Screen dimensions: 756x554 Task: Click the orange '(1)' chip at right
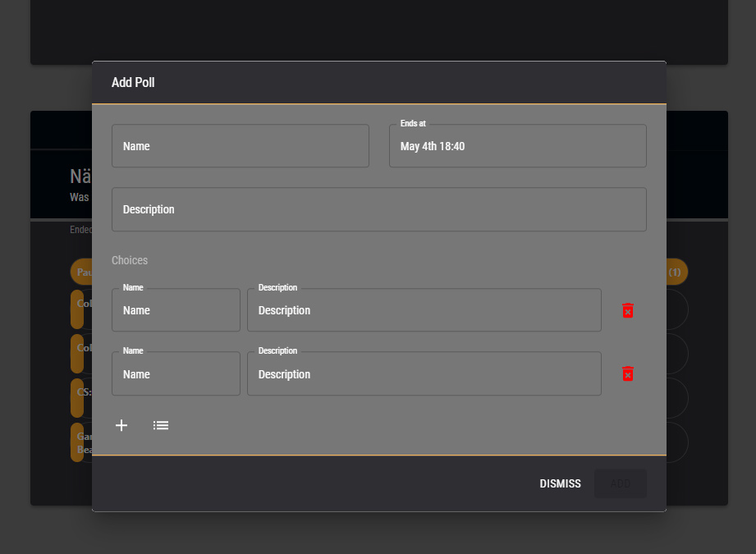pyautogui.click(x=676, y=272)
